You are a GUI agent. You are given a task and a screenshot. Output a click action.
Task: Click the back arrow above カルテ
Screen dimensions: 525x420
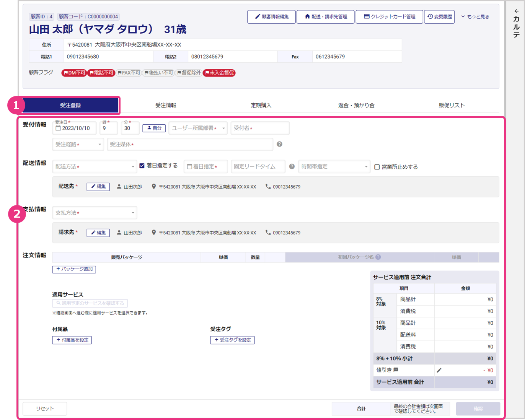coord(516,11)
